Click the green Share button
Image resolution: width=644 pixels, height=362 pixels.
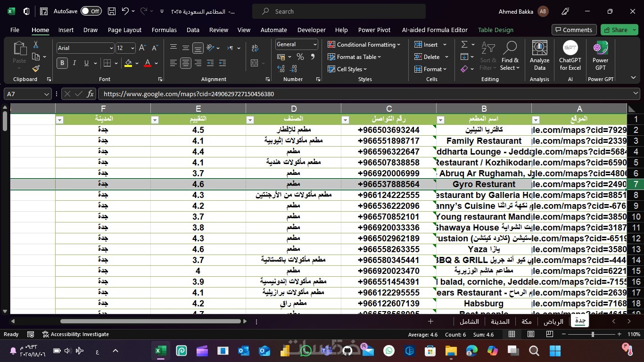pyautogui.click(x=619, y=30)
